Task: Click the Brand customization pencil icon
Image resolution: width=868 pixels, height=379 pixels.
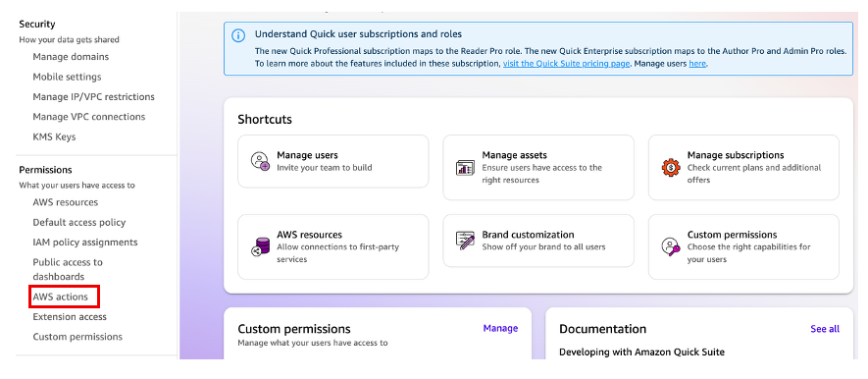Action: coord(465,240)
